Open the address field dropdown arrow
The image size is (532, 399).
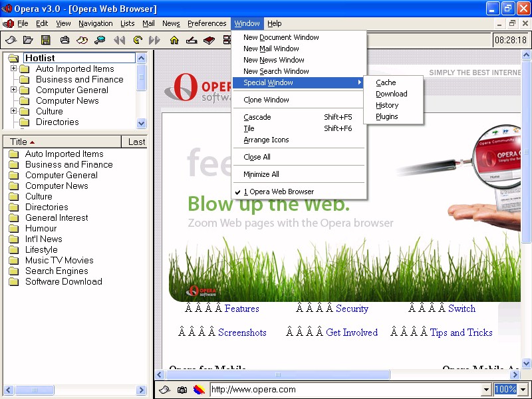coord(486,390)
